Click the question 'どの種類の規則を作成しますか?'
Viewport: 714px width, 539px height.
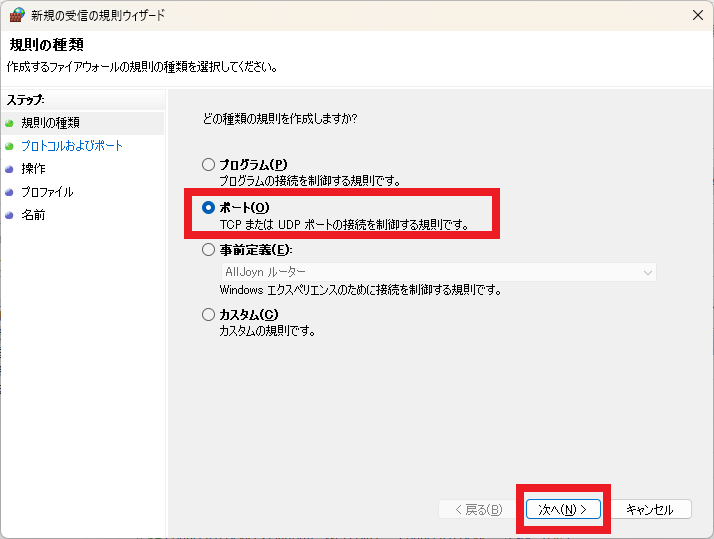tap(280, 119)
